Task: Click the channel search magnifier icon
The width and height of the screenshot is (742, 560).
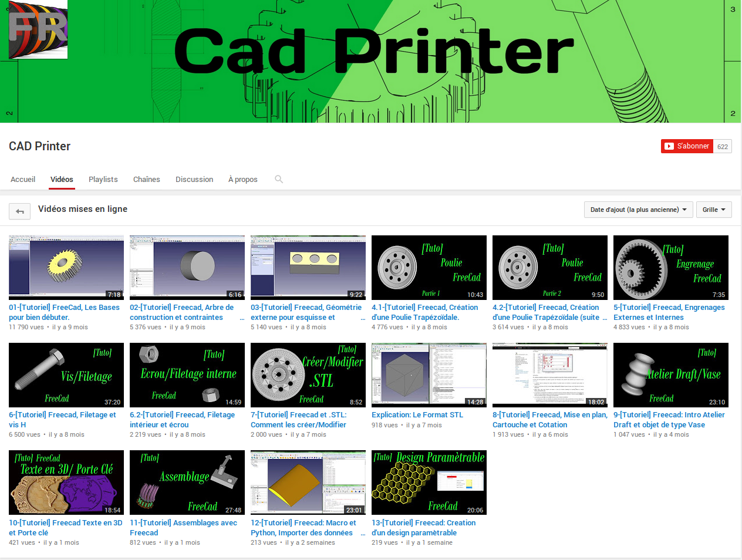Action: coord(279,179)
